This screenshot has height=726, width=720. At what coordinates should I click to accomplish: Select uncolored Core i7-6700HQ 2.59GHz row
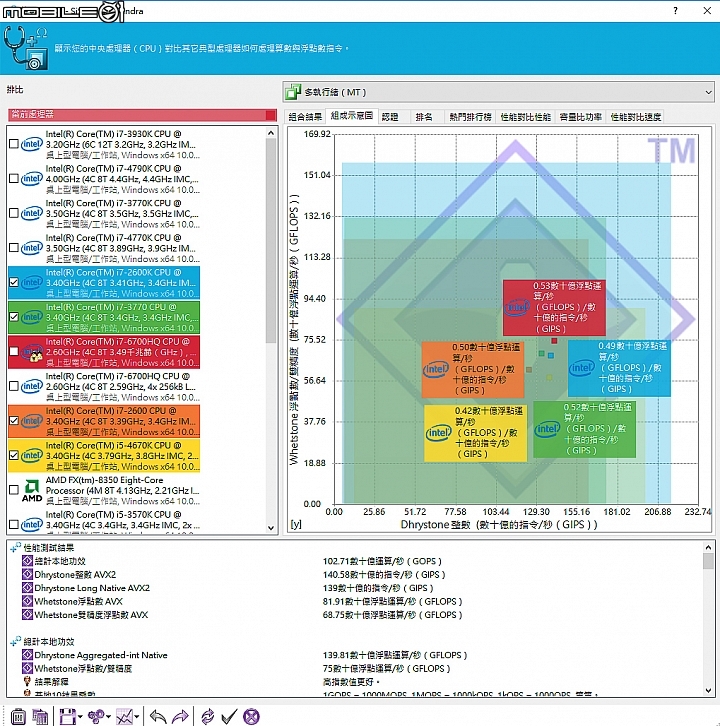(104, 386)
